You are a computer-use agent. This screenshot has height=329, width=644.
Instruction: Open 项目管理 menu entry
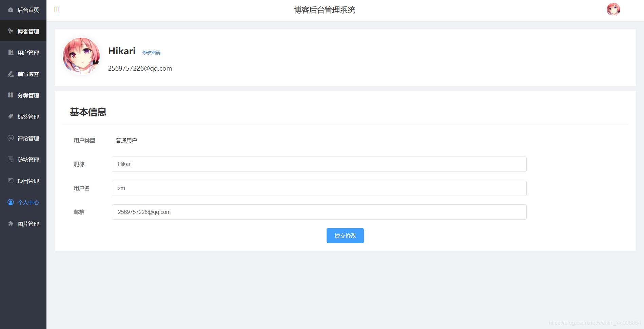23,181
